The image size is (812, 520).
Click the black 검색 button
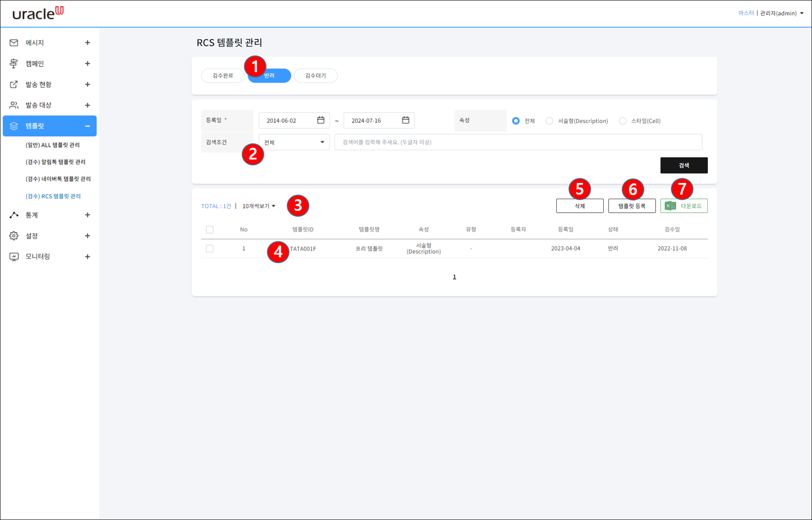click(x=684, y=165)
